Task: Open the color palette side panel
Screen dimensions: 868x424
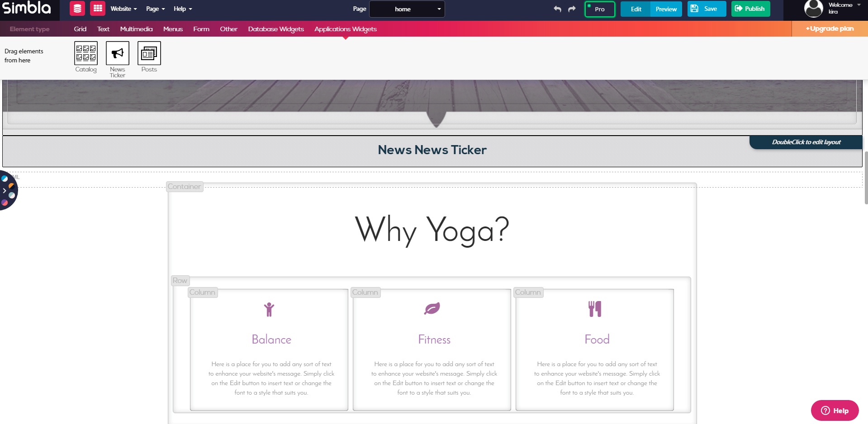Action: coord(8,190)
